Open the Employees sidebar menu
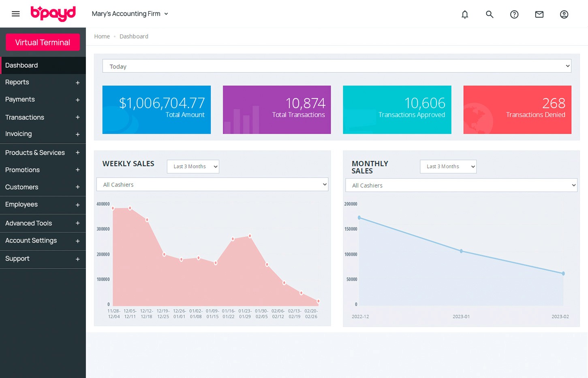 [x=43, y=205]
